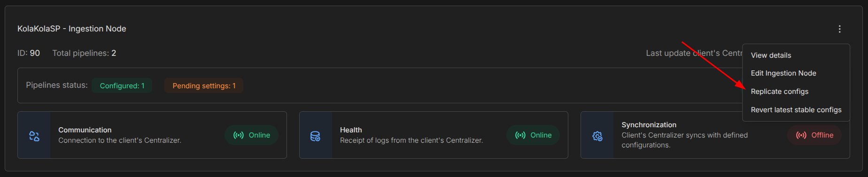Click the Synchronization gear icon

[x=597, y=136]
